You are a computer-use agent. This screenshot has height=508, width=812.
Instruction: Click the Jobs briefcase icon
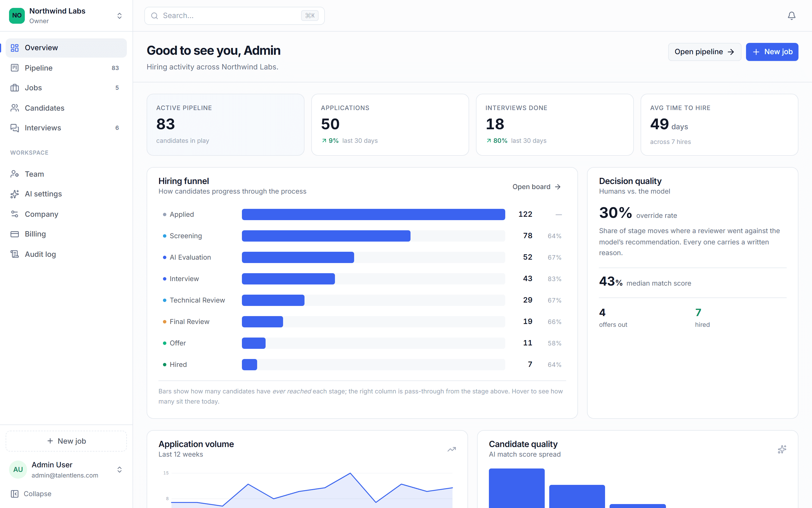(14, 88)
